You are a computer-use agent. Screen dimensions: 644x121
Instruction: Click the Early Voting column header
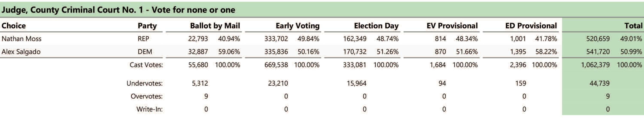coord(298,26)
